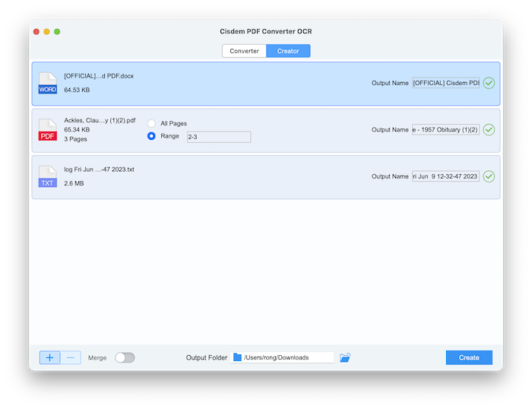Click green checkmark on the PDF row
Viewport: 532px width, 409px height.
[489, 130]
